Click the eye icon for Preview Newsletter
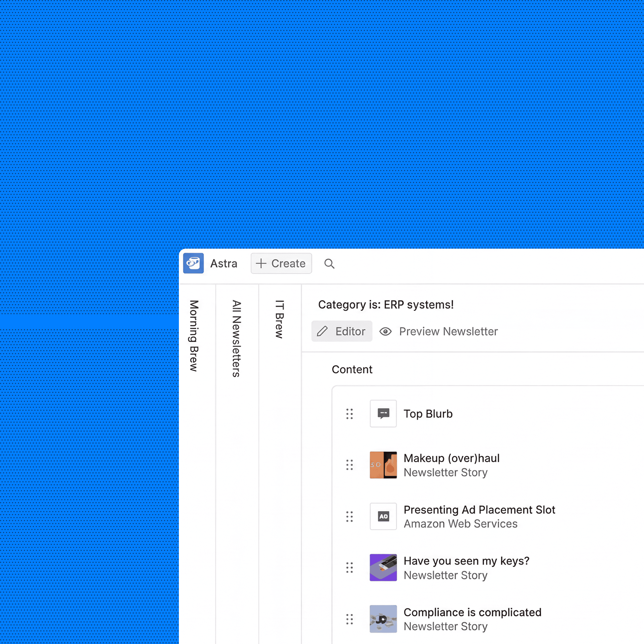The width and height of the screenshot is (644, 644). click(385, 331)
